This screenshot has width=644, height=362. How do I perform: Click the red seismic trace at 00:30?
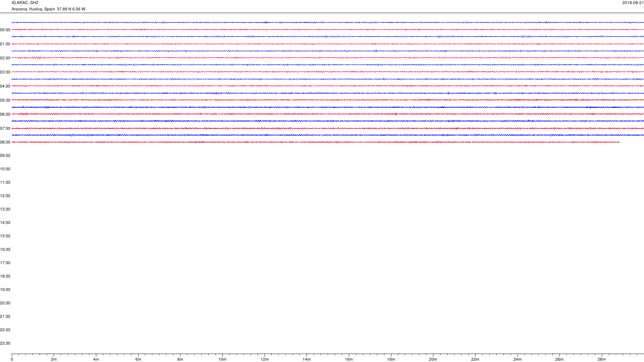click(x=328, y=29)
